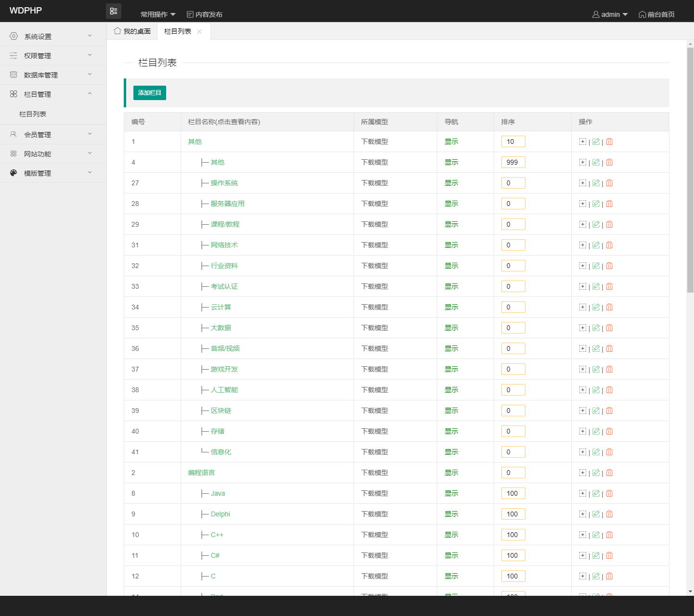Screen dimensions: 694x616
Task: Switch to the 我的桌面 tab
Action: (132, 31)
